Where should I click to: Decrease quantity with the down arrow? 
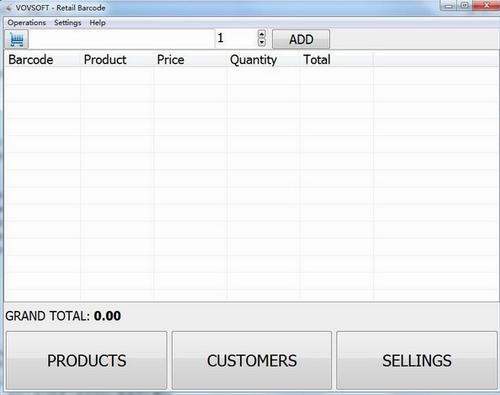pos(262,43)
